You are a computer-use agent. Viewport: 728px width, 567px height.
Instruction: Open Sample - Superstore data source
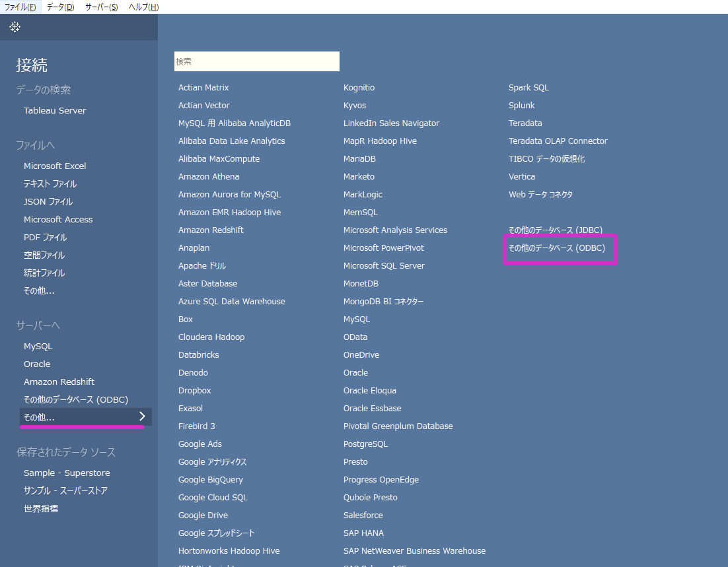[x=67, y=473]
